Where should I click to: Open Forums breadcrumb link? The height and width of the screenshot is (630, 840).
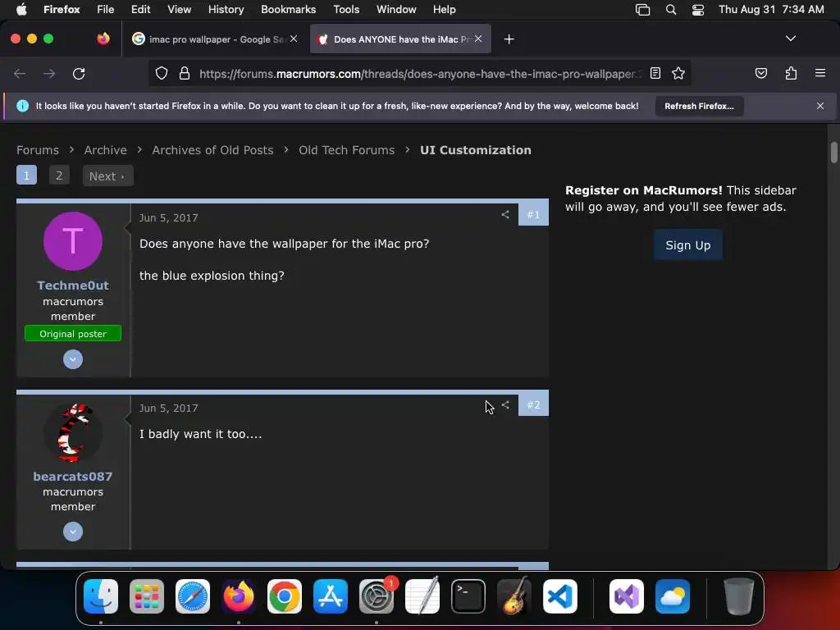point(38,150)
